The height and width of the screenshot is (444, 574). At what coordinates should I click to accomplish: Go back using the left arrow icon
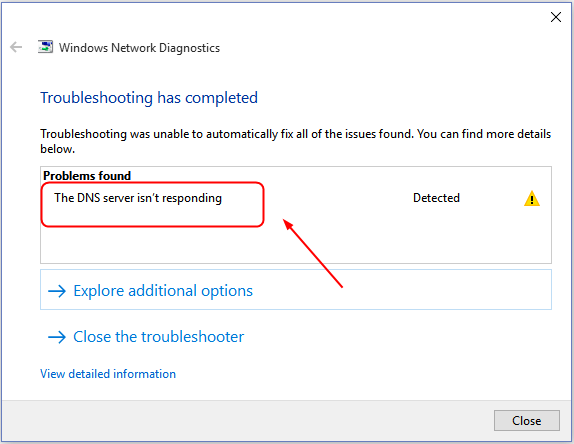[x=16, y=47]
